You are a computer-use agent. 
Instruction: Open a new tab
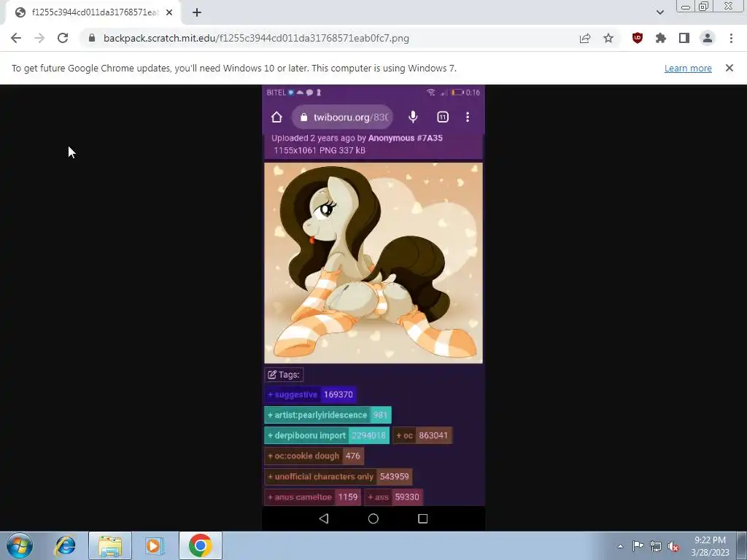tap(197, 12)
